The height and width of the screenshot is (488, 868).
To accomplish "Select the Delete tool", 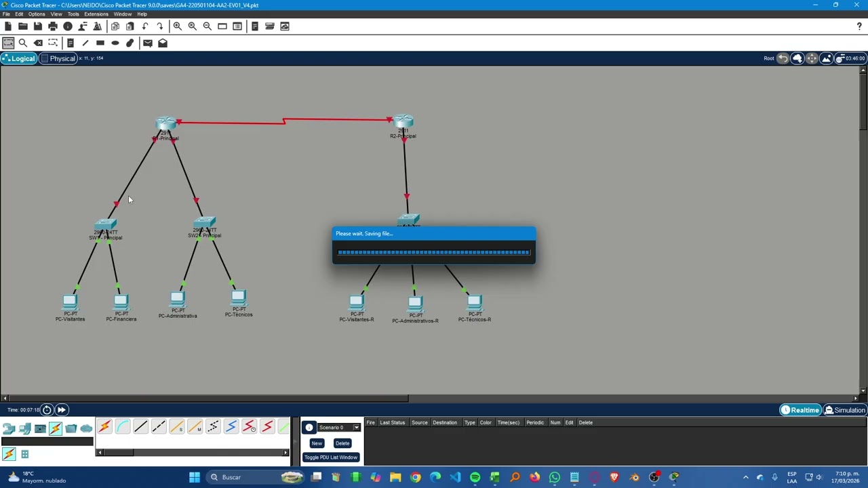I will coord(38,43).
